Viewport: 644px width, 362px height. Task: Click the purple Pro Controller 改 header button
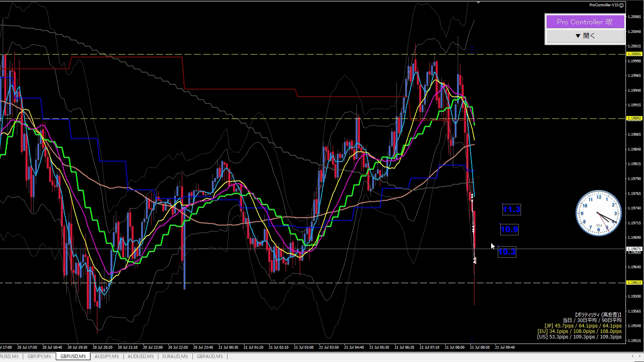tap(585, 22)
